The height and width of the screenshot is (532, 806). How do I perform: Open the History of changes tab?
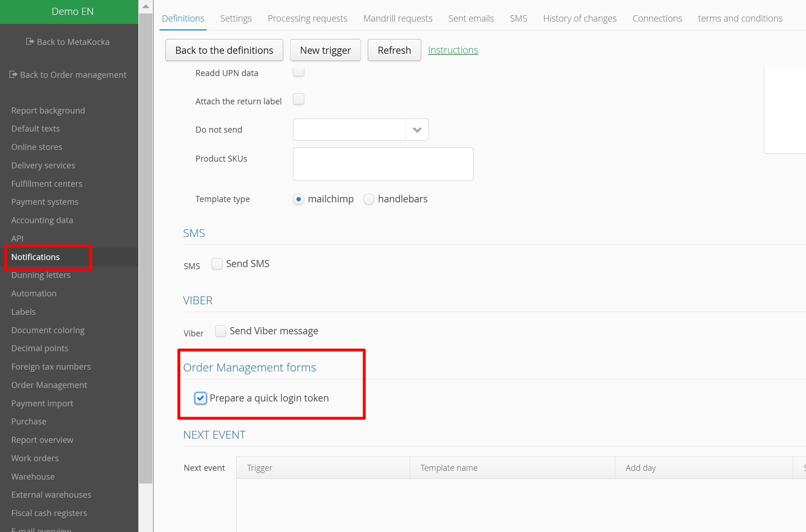tap(580, 18)
